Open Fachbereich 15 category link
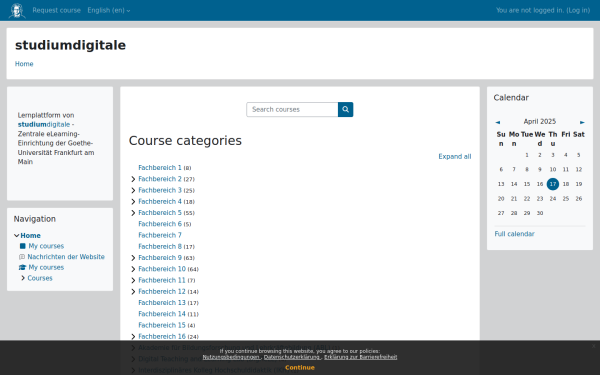Image resolution: width=600 pixels, height=375 pixels. click(162, 325)
